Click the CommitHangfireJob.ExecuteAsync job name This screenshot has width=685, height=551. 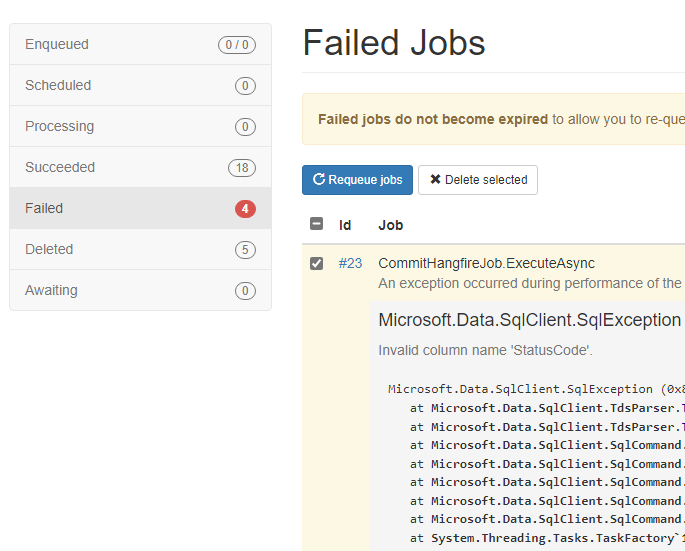[x=486, y=263]
